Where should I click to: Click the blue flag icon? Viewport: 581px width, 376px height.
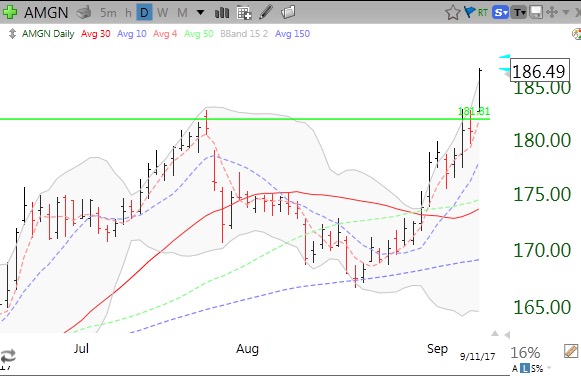(x=469, y=12)
